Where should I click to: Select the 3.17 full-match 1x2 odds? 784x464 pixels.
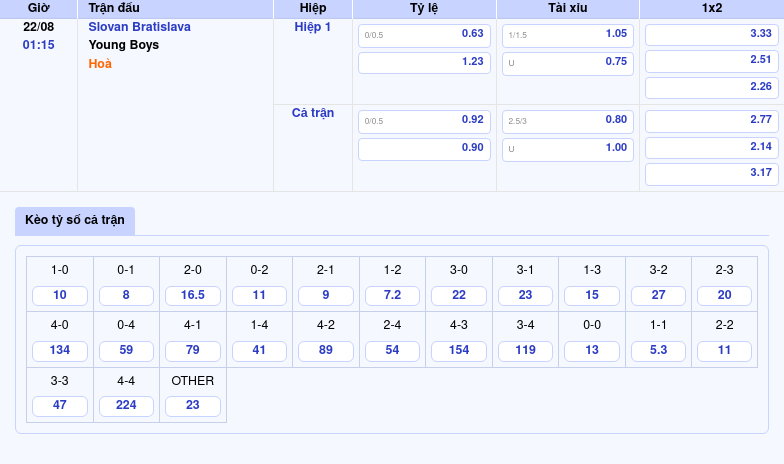click(711, 173)
